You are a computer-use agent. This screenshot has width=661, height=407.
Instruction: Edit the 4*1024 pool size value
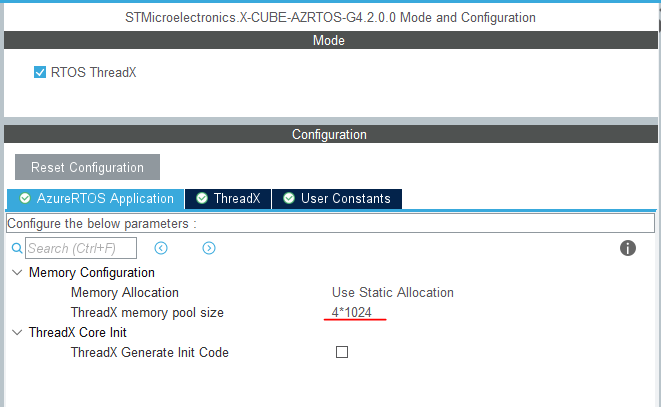pos(352,313)
